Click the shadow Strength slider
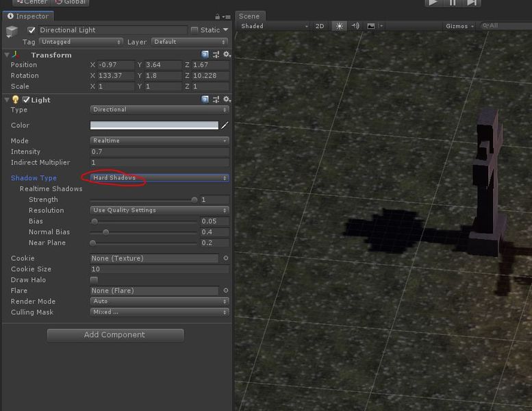The image size is (532, 411). click(144, 200)
